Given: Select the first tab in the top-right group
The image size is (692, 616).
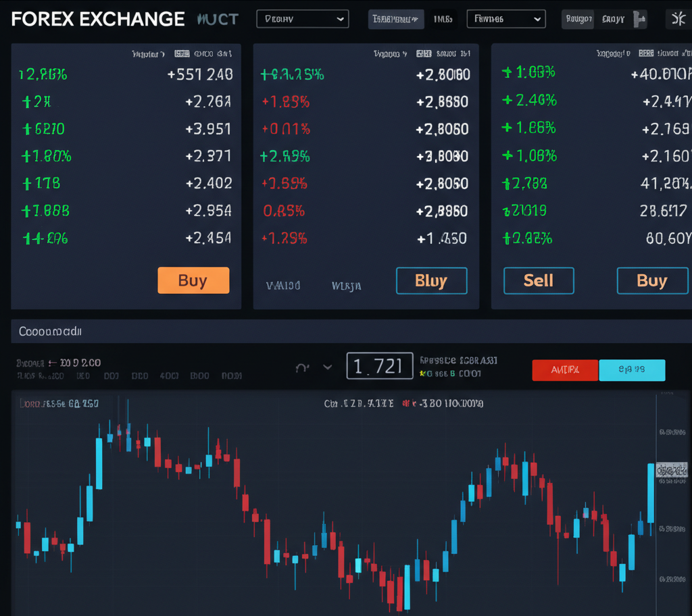Looking at the screenshot, I should [578, 19].
